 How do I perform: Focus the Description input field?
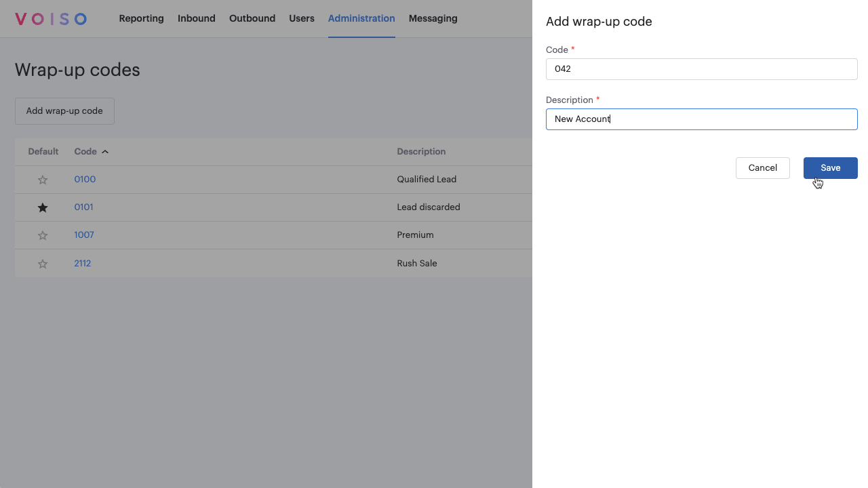pos(701,119)
